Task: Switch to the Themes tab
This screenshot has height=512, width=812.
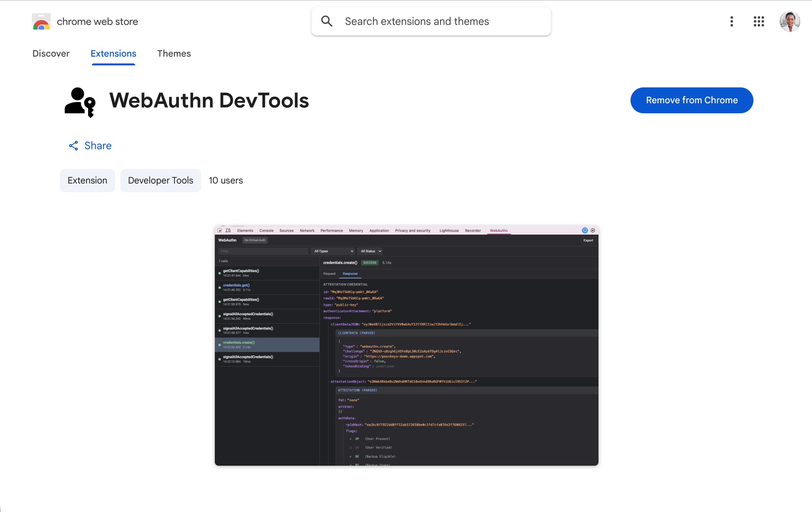Action: 174,54
